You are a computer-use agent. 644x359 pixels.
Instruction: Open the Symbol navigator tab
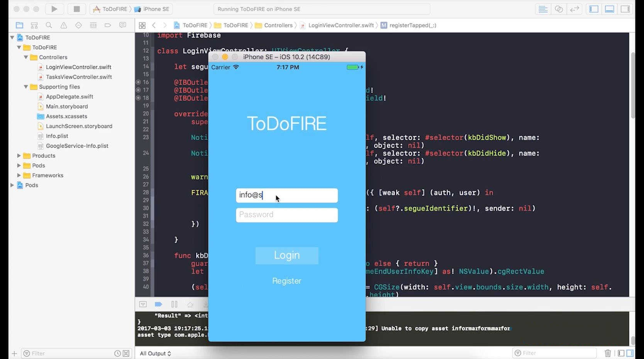pyautogui.click(x=34, y=25)
